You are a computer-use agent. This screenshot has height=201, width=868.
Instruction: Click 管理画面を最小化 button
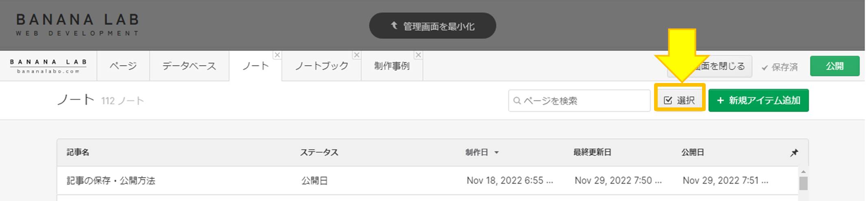432,26
